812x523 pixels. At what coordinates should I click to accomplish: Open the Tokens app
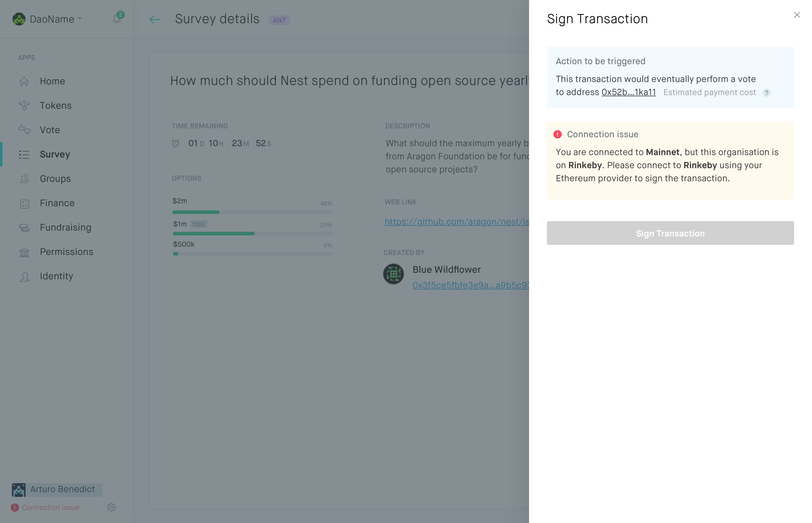pyautogui.click(x=55, y=105)
